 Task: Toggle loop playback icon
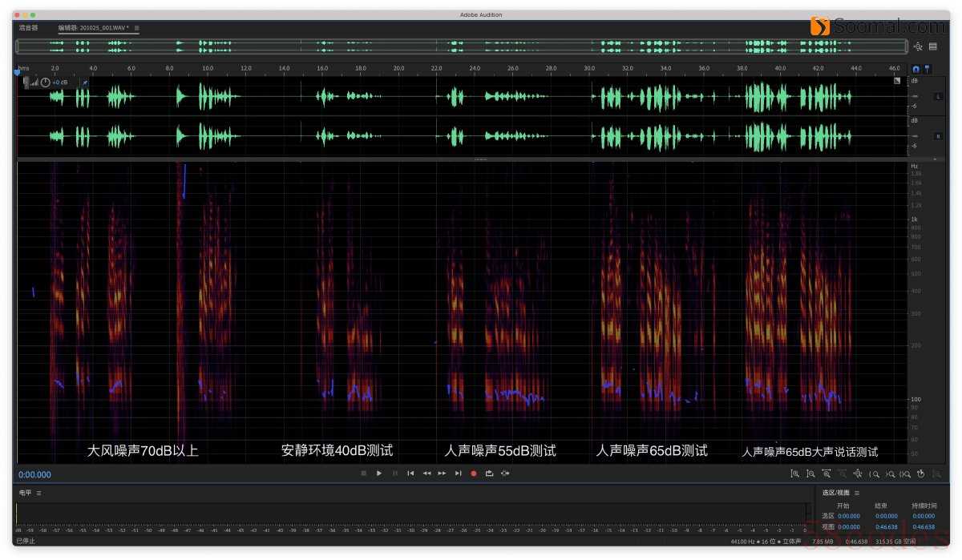click(x=489, y=473)
